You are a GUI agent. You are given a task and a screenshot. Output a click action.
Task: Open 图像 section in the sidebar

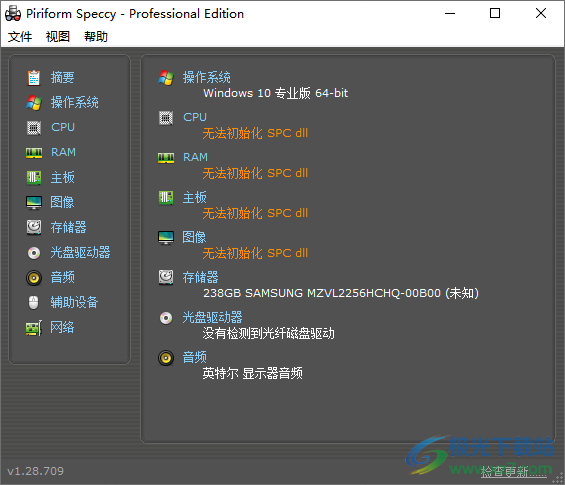[62, 202]
